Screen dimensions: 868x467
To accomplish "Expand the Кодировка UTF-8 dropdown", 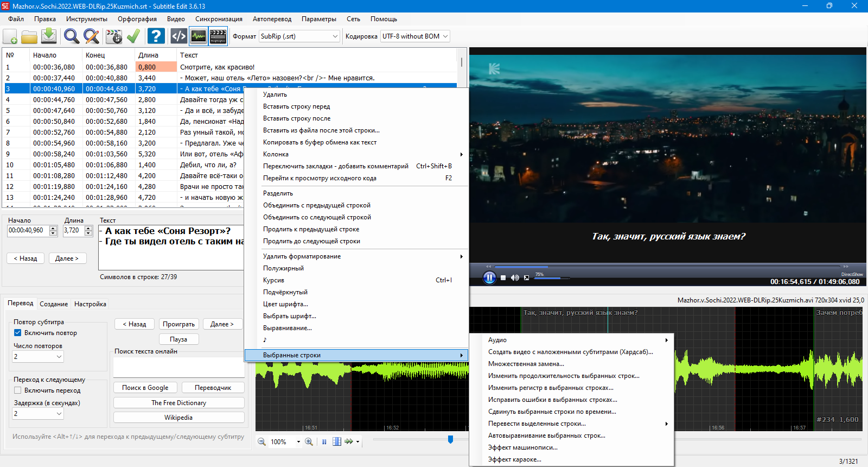I will pos(416,36).
